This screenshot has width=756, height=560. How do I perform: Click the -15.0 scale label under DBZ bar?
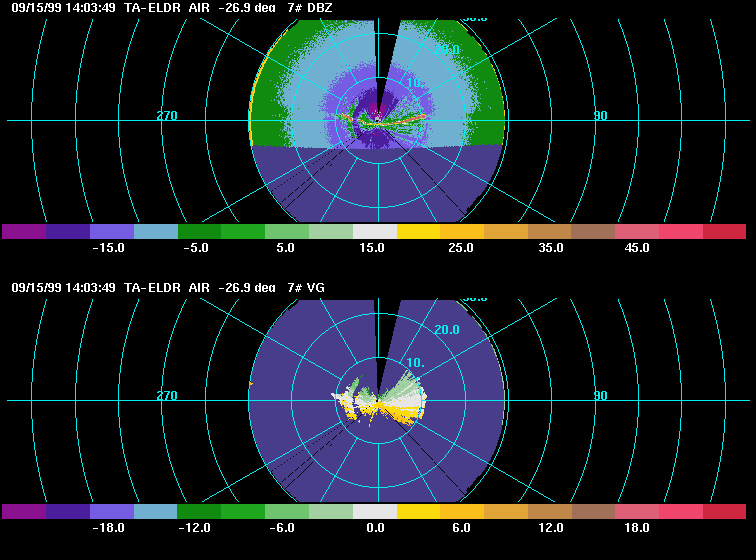point(108,248)
